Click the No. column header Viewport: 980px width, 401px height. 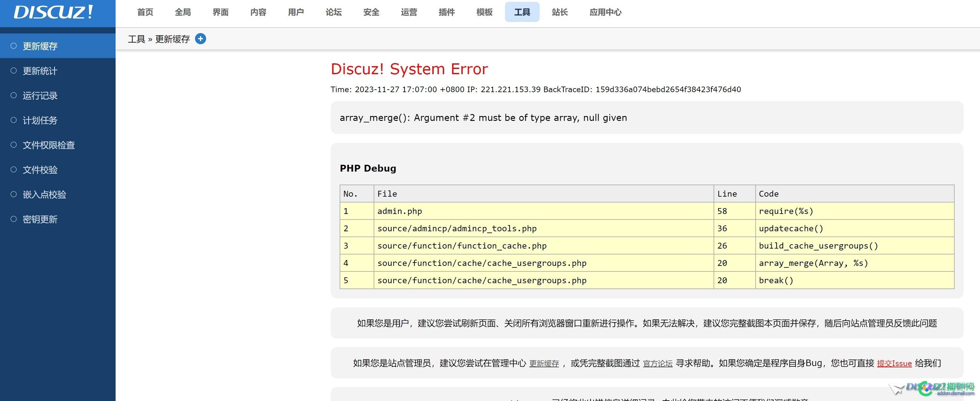[357, 194]
